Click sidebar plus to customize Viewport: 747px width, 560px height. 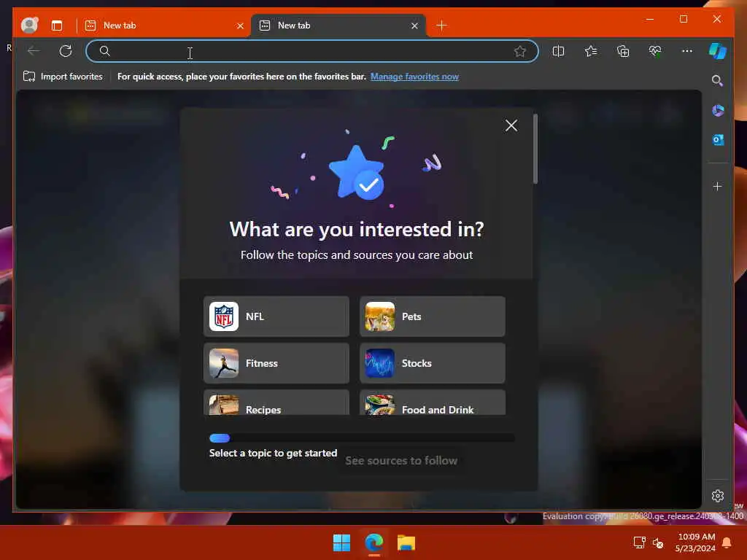coord(718,186)
